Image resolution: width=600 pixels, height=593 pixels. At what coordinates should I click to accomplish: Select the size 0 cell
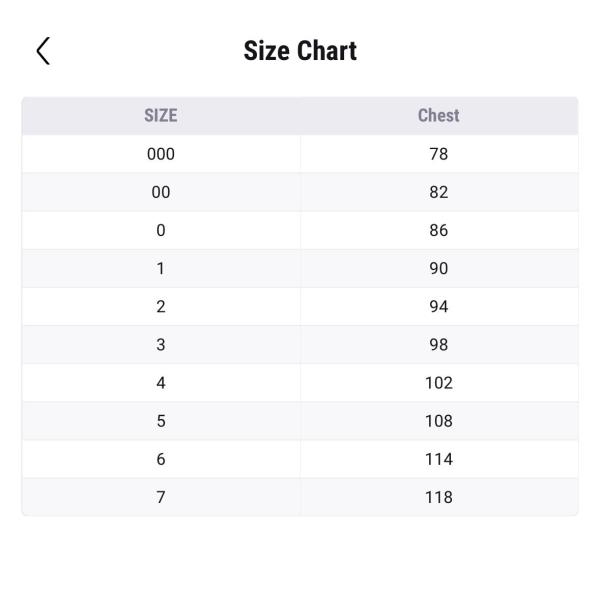pyautogui.click(x=160, y=230)
